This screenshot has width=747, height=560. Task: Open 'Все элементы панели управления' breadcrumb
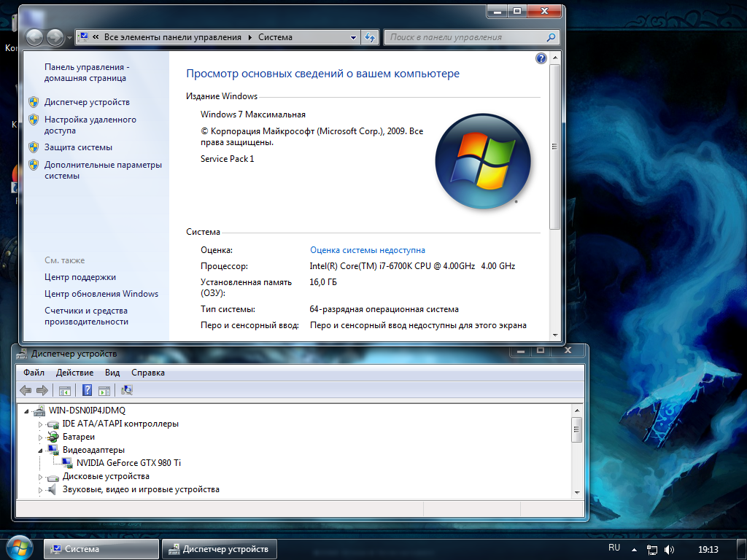click(172, 37)
